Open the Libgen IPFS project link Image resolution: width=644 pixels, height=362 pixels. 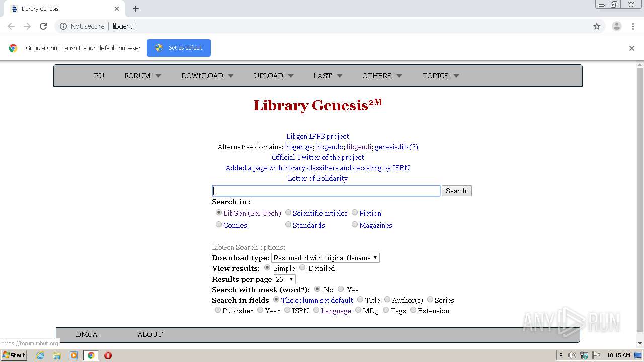[317, 136]
